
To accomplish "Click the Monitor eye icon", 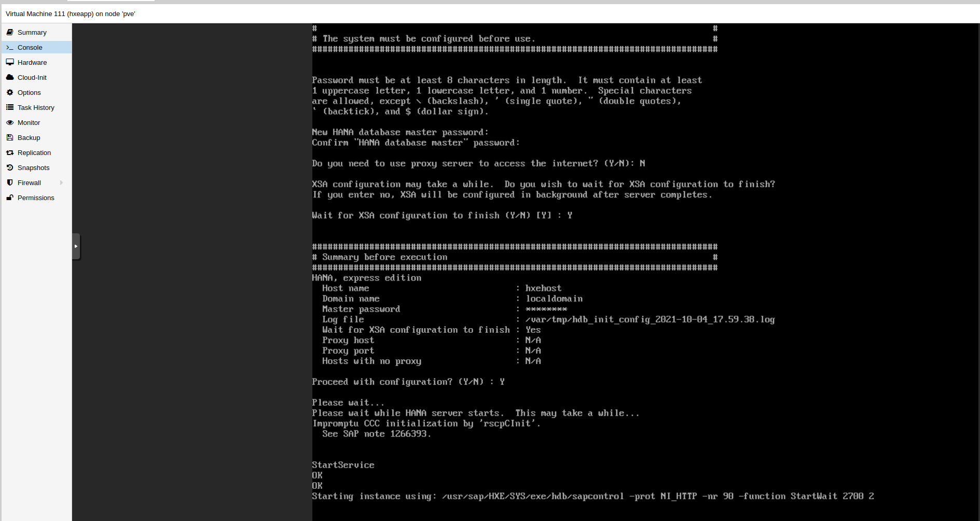I will coord(10,122).
